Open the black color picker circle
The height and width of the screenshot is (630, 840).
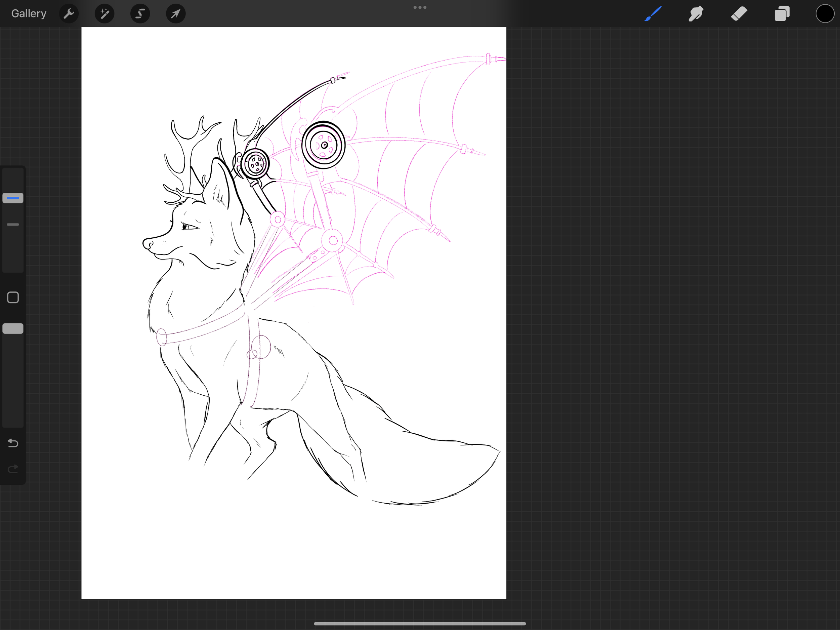[x=825, y=14]
